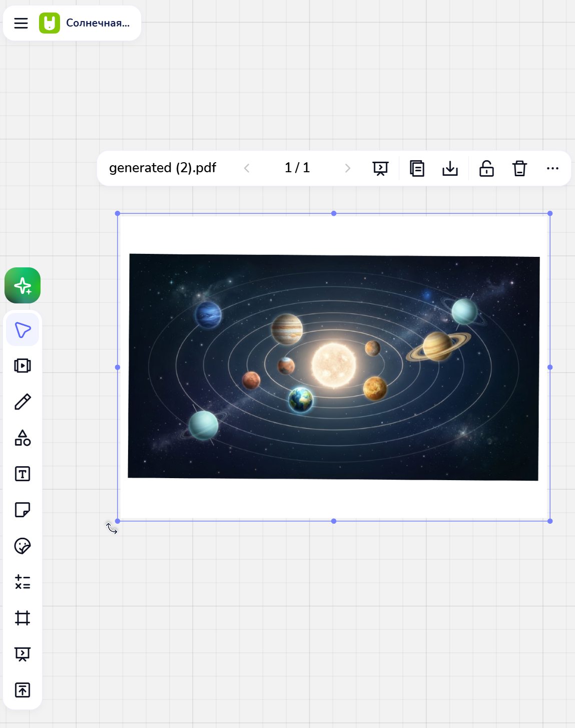Open more options for the PDF
The height and width of the screenshot is (728, 575).
click(553, 168)
